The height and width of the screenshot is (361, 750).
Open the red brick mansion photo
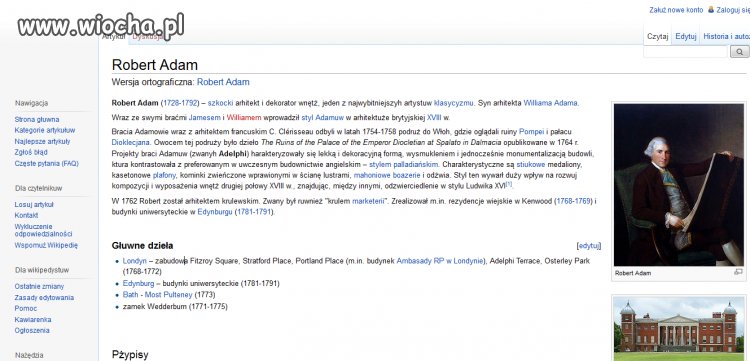coord(678,330)
